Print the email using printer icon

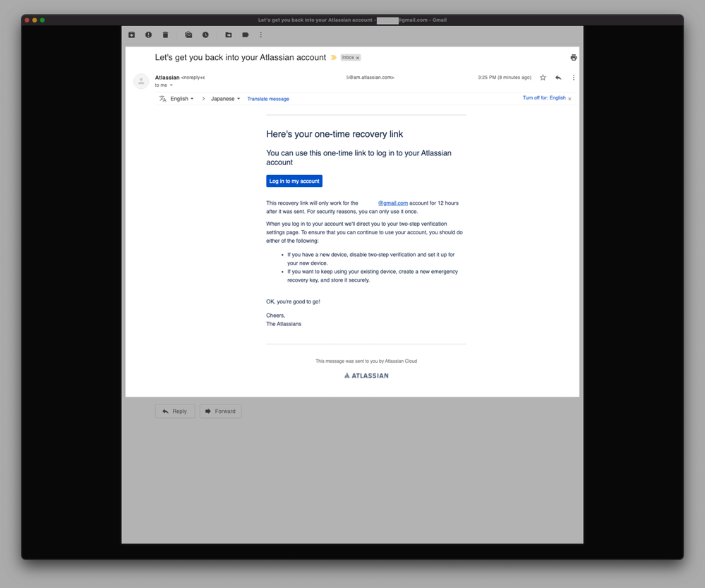[x=573, y=57]
